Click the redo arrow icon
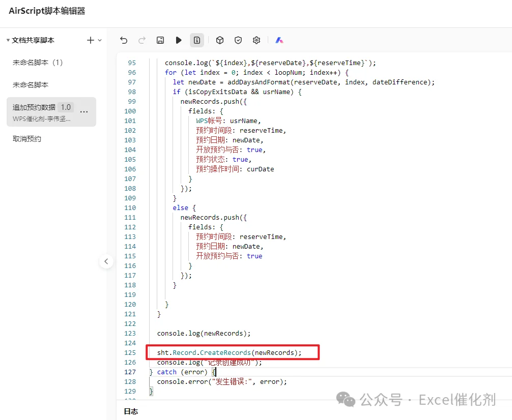Image resolution: width=512 pixels, height=420 pixels. (142, 40)
